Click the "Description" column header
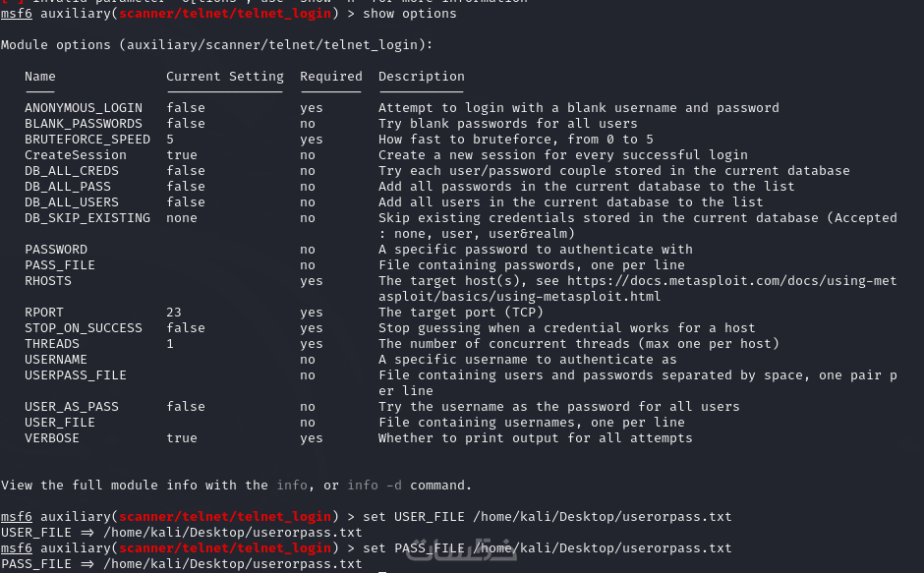This screenshot has width=924, height=573. [421, 77]
